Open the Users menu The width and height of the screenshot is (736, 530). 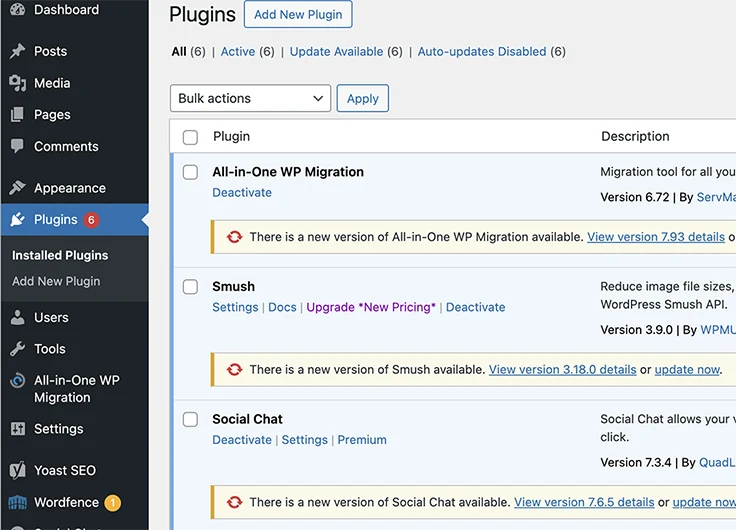point(51,318)
